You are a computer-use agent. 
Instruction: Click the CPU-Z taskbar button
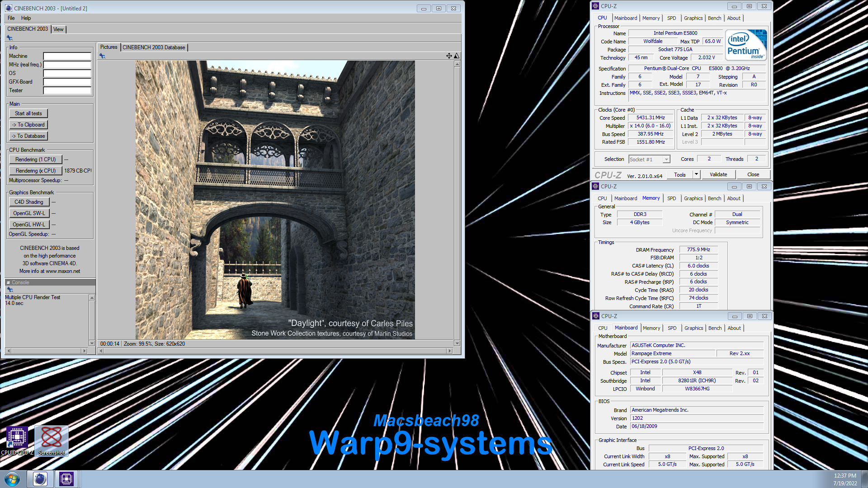point(66,479)
